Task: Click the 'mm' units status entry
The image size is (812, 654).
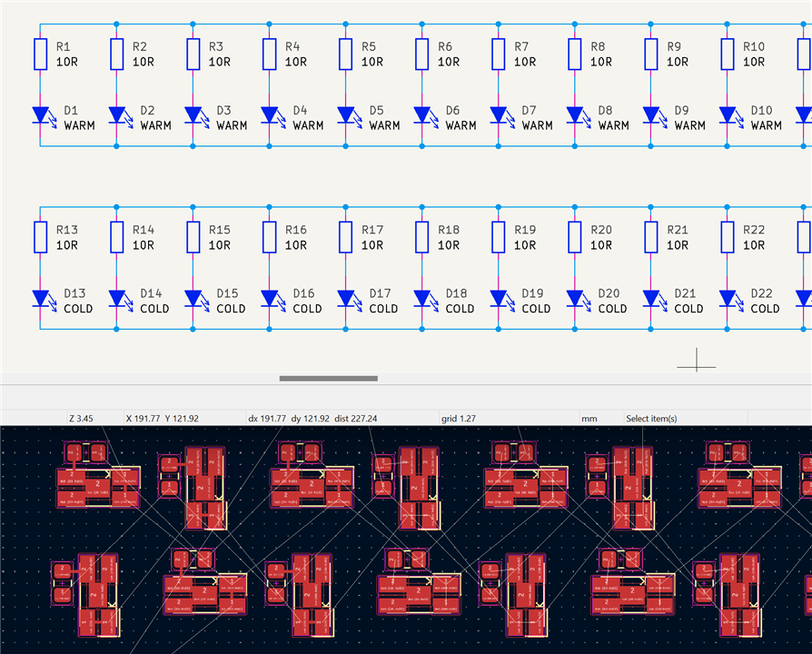Action: (589, 419)
